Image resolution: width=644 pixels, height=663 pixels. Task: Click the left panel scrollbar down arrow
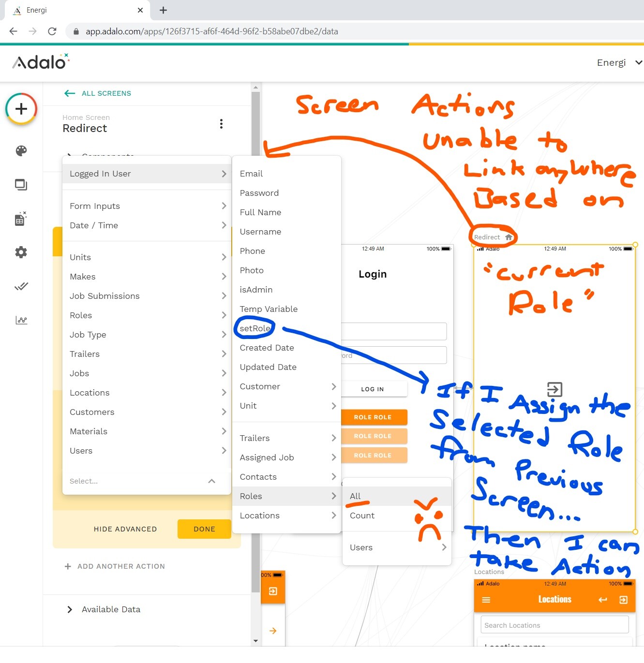pos(255,641)
